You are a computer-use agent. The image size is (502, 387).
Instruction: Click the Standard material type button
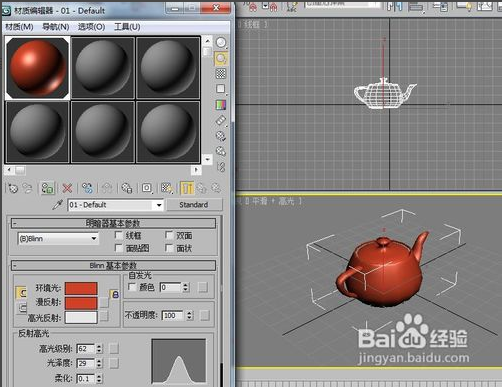194,205
